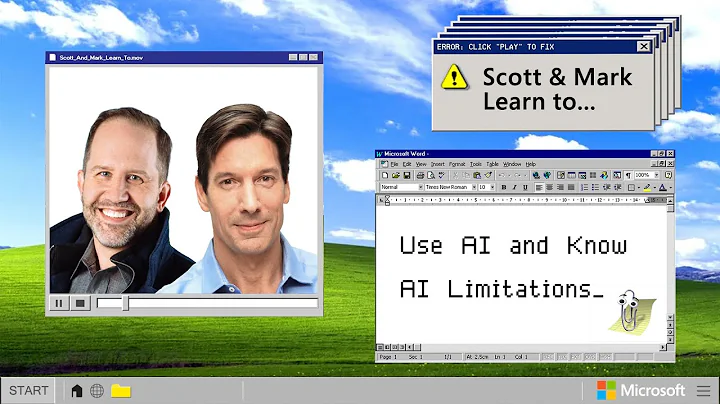The height and width of the screenshot is (404, 720).
Task: Toggle bold formatting
Action: click(x=504, y=187)
